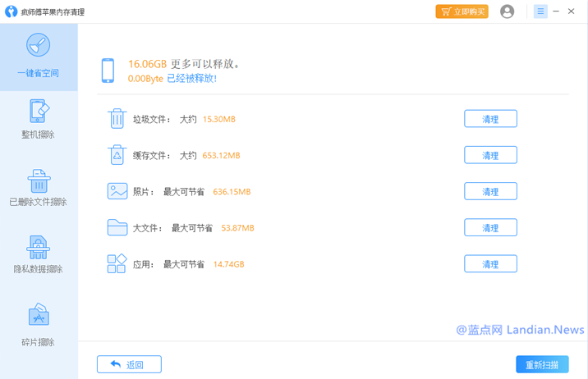Click the cache files recycle icon

pos(117,155)
